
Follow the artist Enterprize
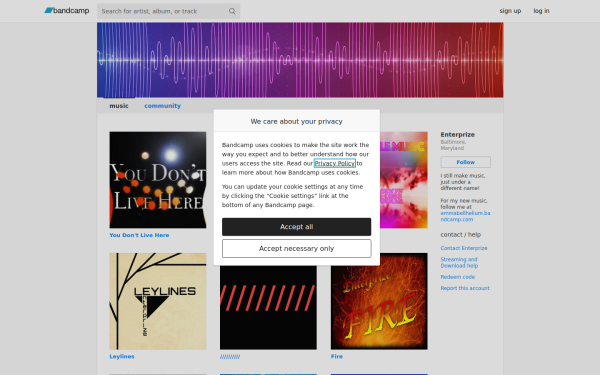pos(465,162)
